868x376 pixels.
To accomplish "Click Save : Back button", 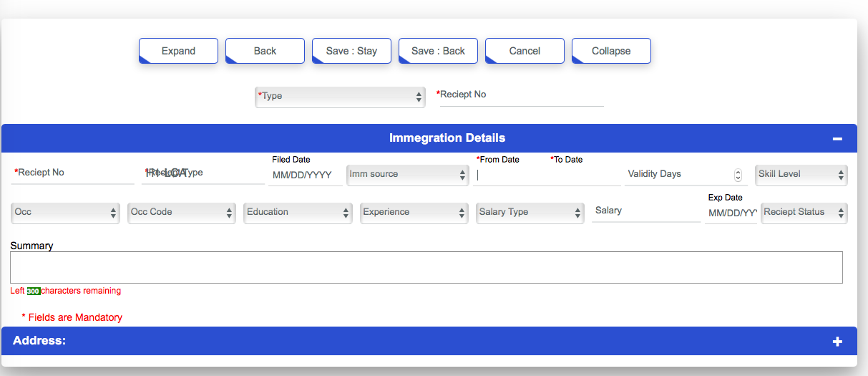I will tap(438, 51).
